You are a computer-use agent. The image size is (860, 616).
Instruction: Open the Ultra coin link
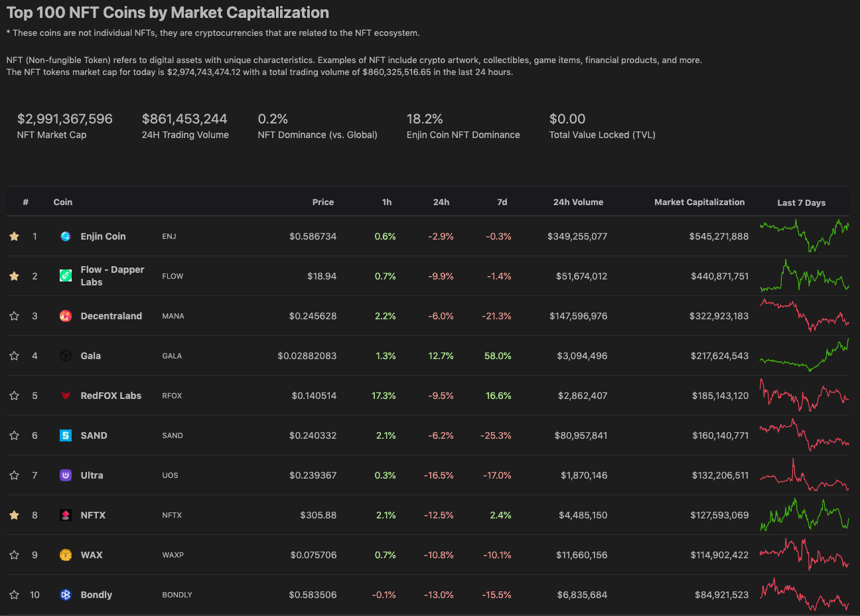tap(92, 475)
